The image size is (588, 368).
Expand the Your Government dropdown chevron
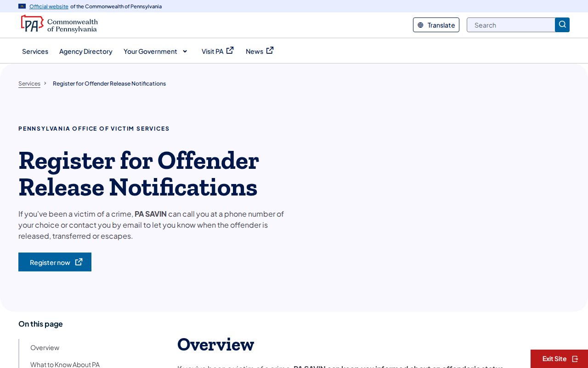[185, 52]
